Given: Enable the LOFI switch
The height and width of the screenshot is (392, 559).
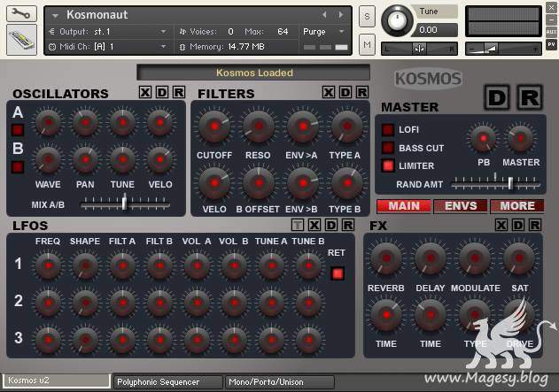Looking at the screenshot, I should click(388, 129).
